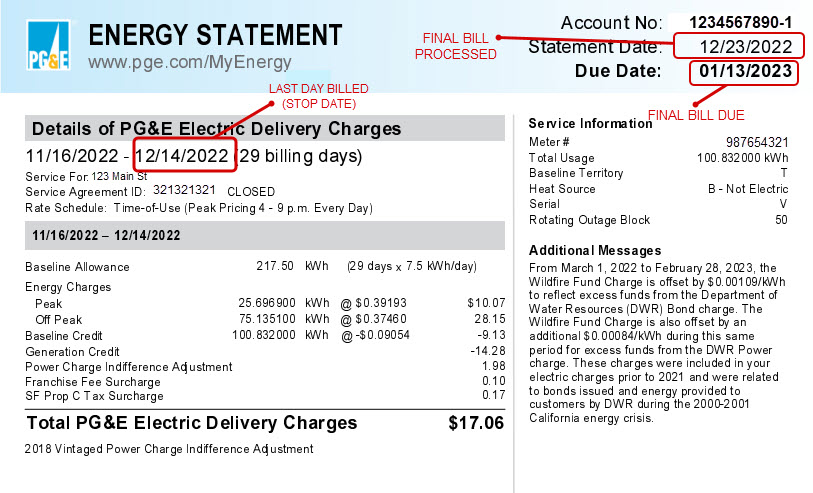Click the total amount $17.06
The height and width of the screenshot is (493, 813).
point(476,423)
